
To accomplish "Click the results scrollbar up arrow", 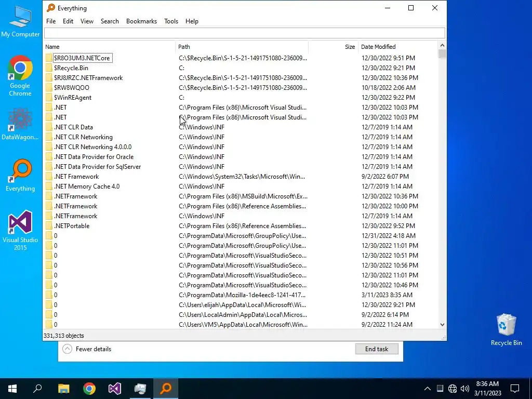I will [x=442, y=45].
